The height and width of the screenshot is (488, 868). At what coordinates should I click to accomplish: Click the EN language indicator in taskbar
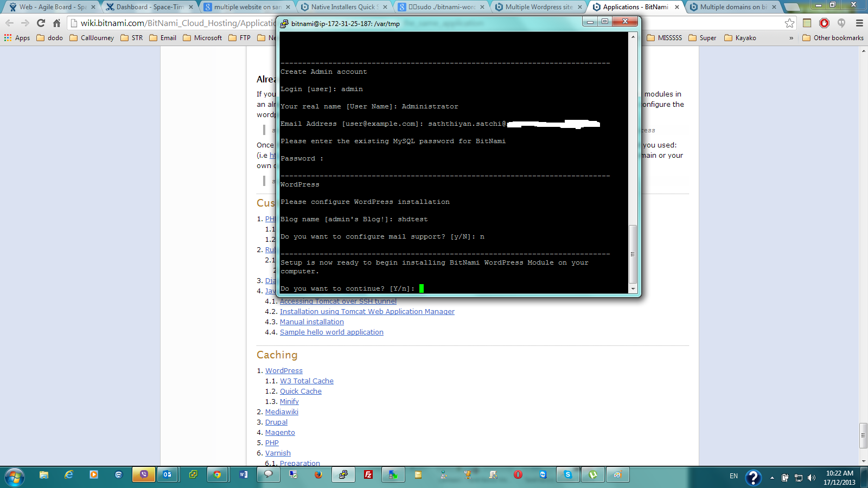(x=733, y=476)
